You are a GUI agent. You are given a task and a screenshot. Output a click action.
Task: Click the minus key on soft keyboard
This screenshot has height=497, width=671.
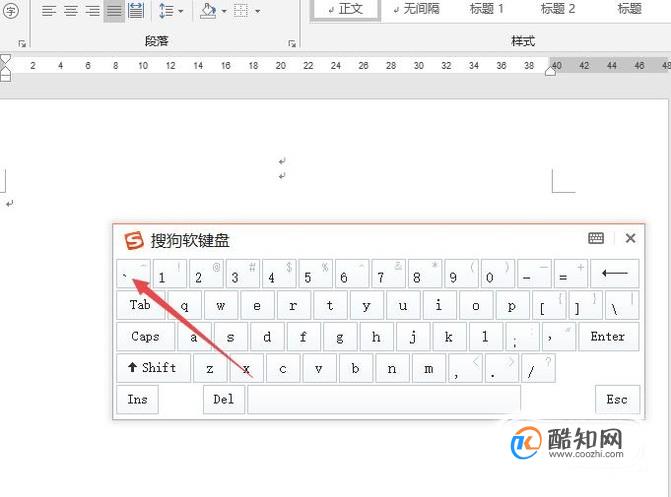click(534, 273)
